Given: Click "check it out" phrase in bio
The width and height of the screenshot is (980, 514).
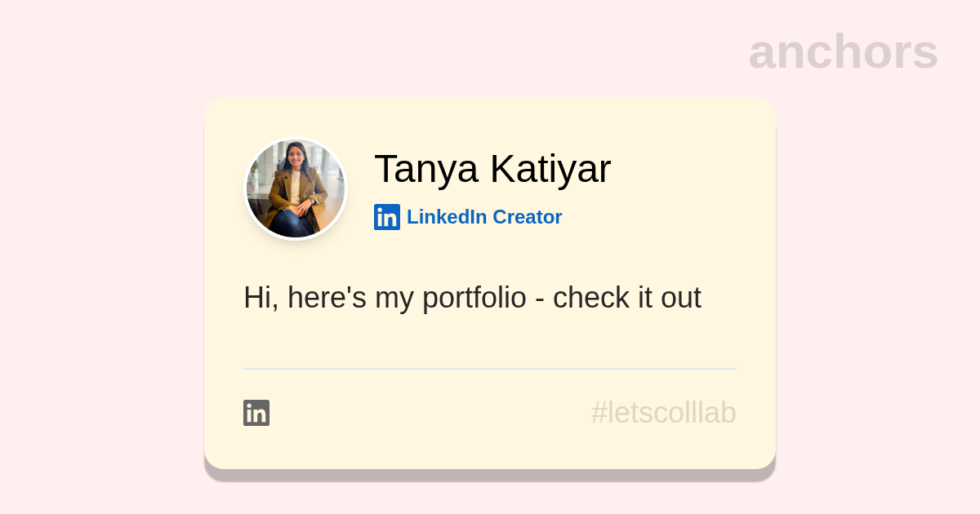Looking at the screenshot, I should click(626, 298).
